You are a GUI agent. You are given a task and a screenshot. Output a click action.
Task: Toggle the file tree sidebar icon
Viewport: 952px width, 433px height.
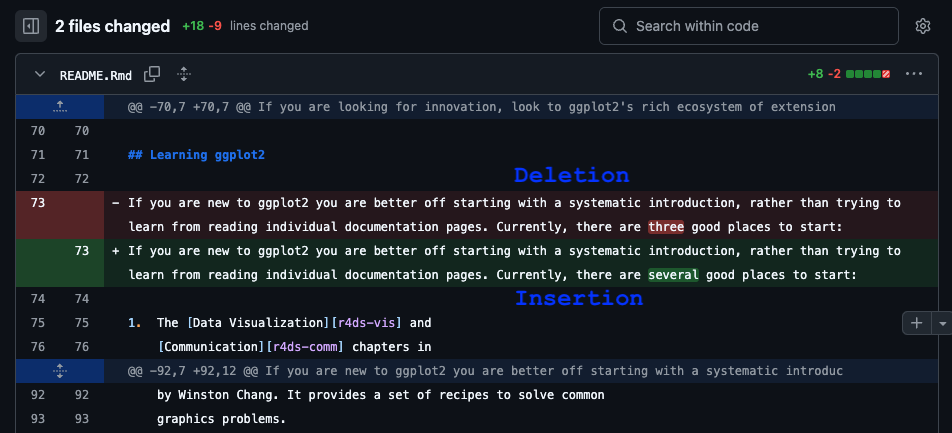point(31,26)
